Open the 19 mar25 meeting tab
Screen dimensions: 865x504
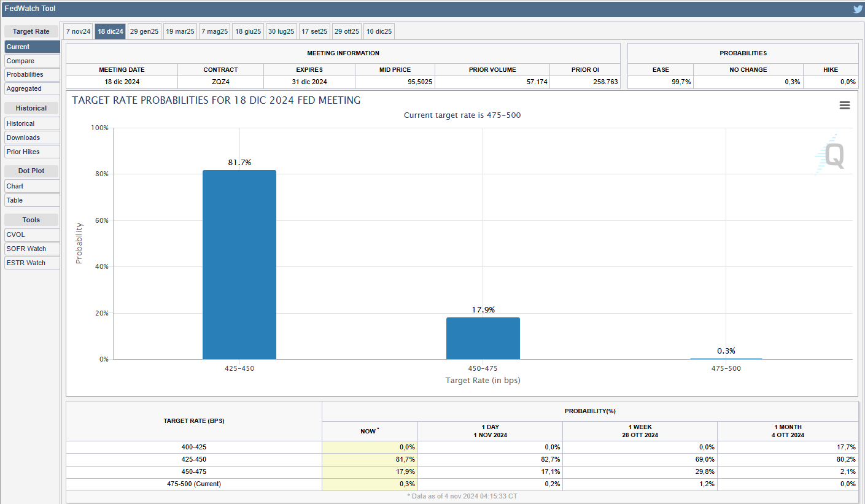pyautogui.click(x=180, y=31)
